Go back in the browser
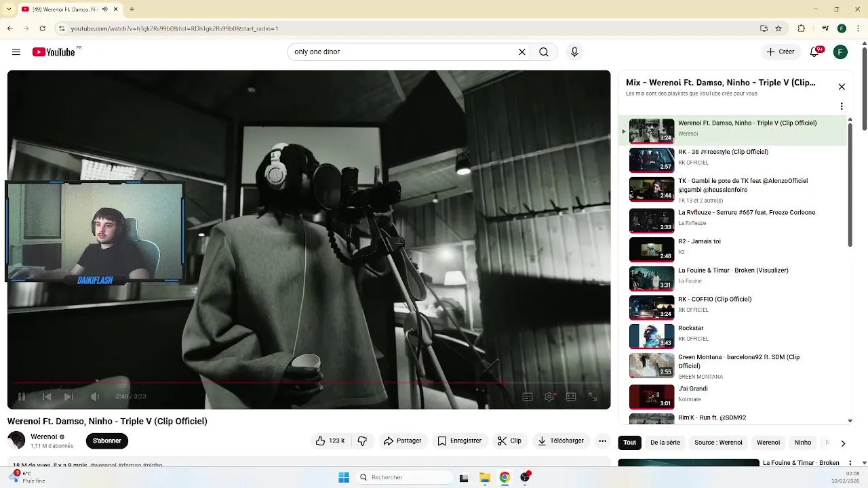 pos(9,28)
